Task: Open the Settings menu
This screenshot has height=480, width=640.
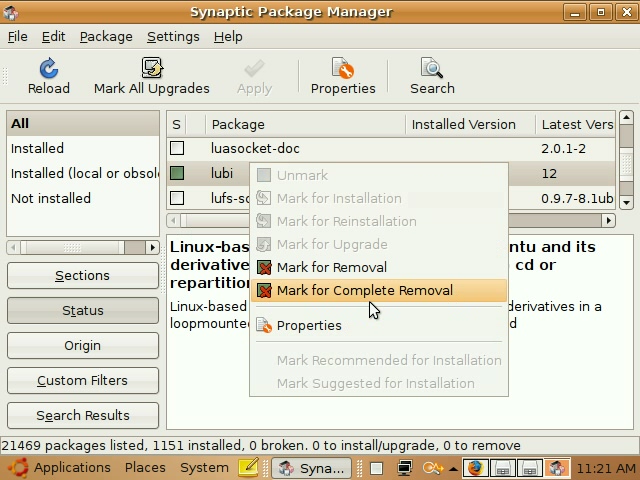Action: [173, 36]
